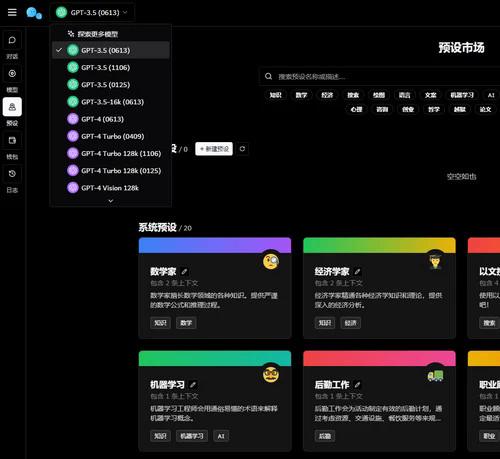Filter presets by the 经济 tag under search bar
Screen dimensions: 500x459
tap(327, 95)
